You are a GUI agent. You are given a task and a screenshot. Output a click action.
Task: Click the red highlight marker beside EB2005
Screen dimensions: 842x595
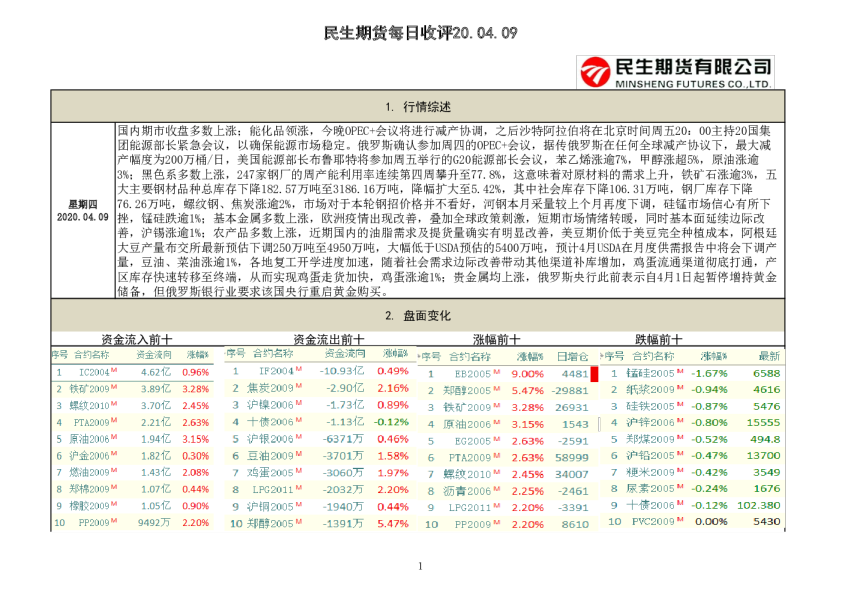593,376
